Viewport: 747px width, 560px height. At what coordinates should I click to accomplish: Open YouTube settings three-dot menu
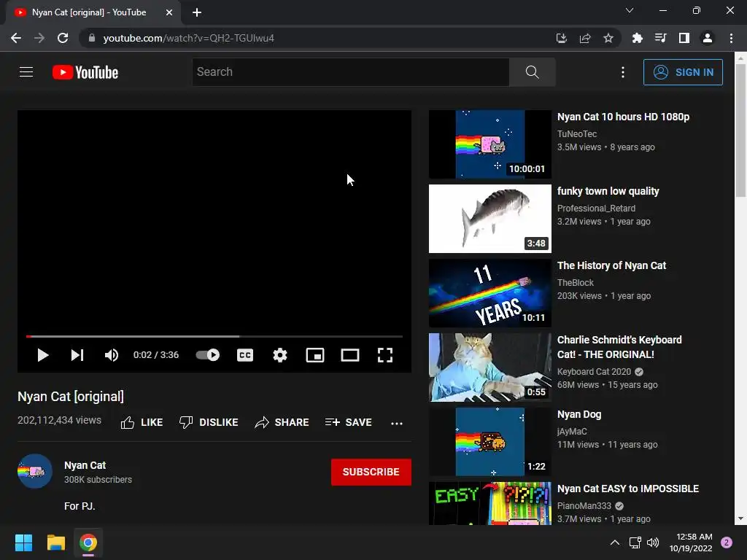(623, 72)
